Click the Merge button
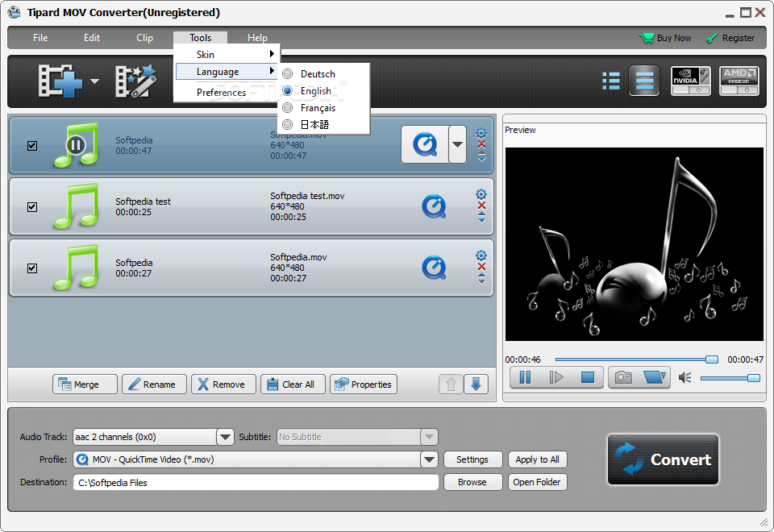 85,384
